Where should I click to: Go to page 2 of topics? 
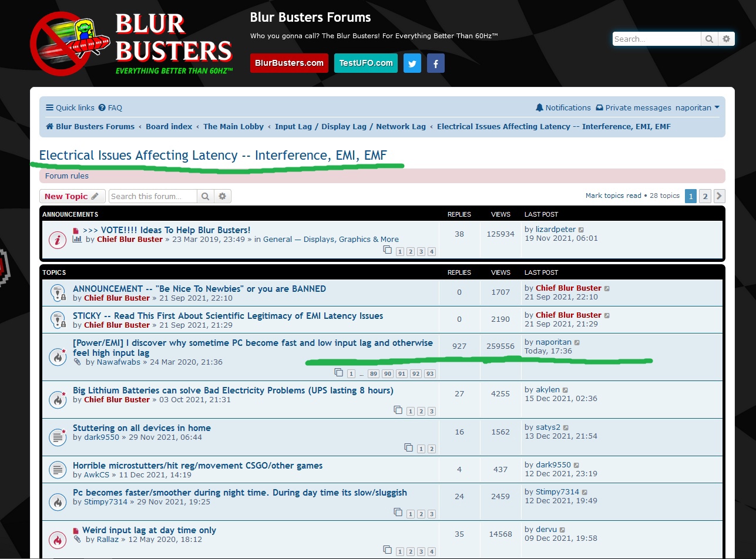[x=705, y=196]
